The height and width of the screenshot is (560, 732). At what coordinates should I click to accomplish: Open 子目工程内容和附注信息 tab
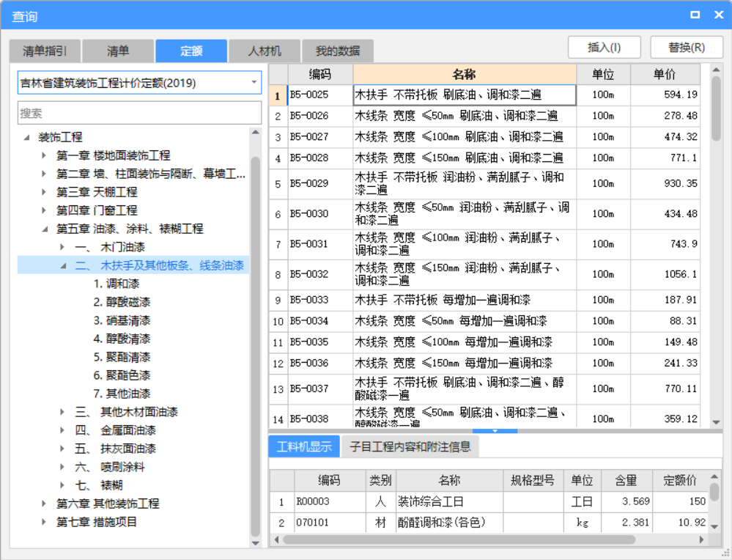(410, 446)
